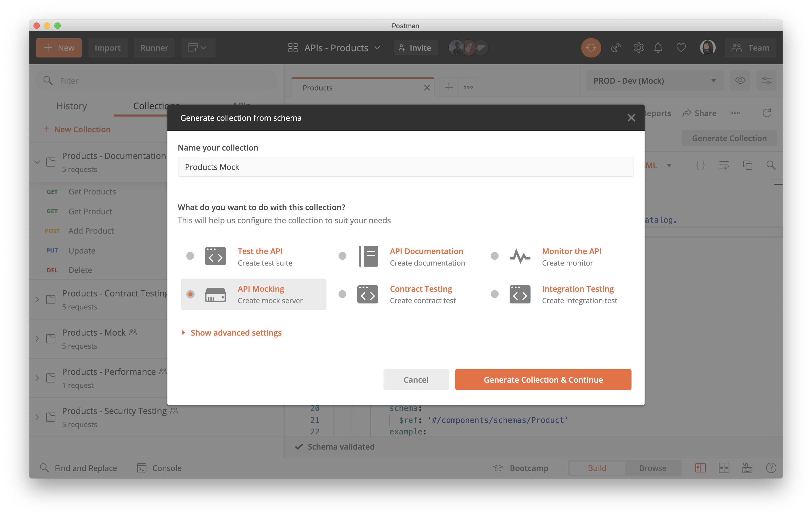Copy the schema with the copy icon
Image resolution: width=812 pixels, height=517 pixels.
coord(747,165)
